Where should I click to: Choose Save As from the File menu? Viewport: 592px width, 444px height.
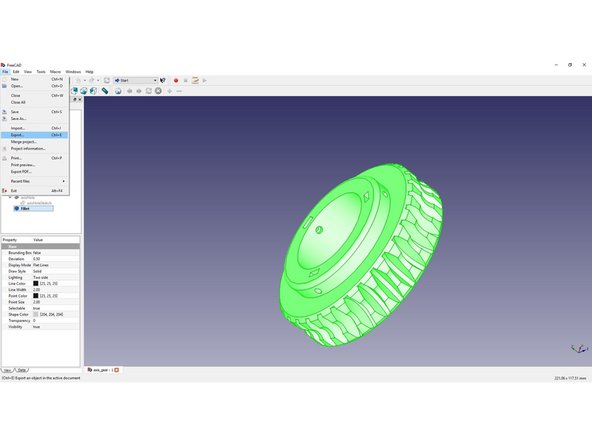[x=35, y=119]
